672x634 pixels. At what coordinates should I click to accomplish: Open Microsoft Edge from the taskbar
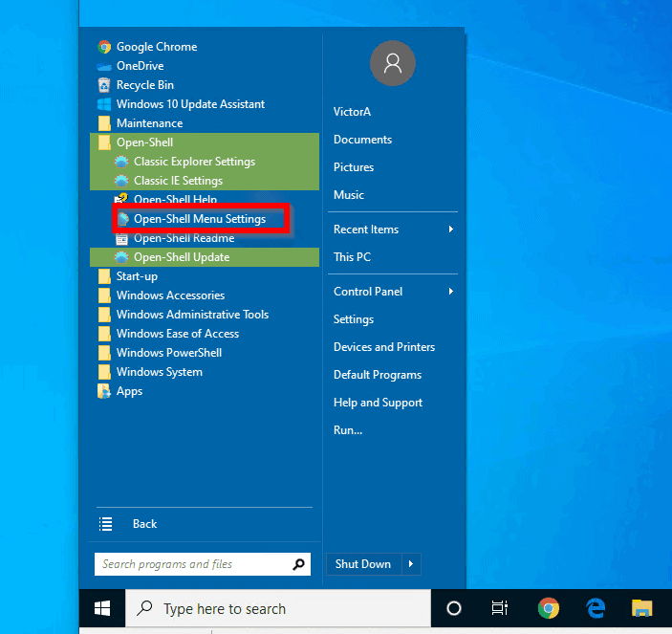596,608
